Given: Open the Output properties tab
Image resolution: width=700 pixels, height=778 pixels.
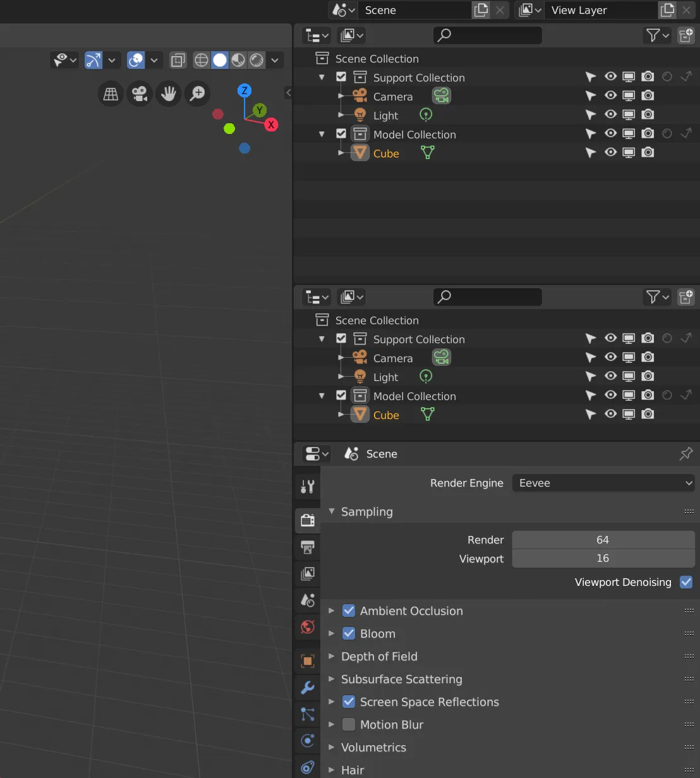Looking at the screenshot, I should [x=308, y=547].
